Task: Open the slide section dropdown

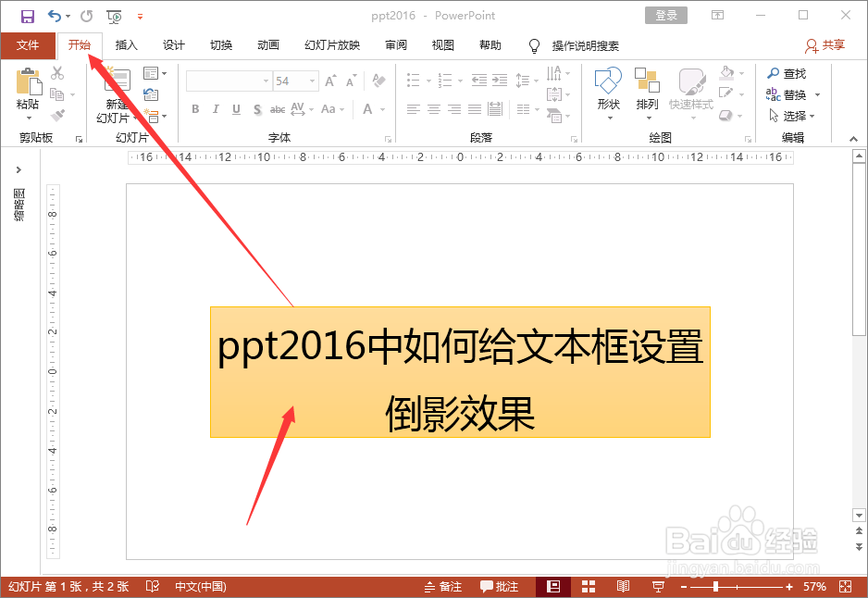Action: pyautogui.click(x=155, y=116)
